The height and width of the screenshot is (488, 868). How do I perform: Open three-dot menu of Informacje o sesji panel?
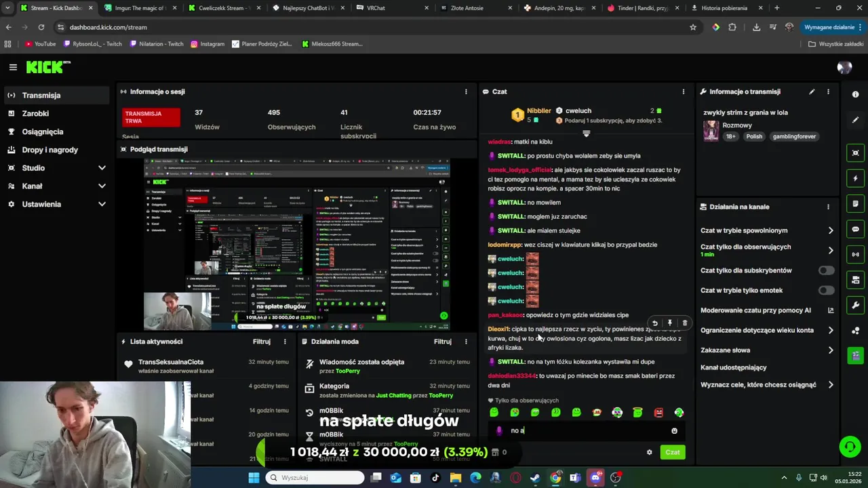[x=466, y=91]
